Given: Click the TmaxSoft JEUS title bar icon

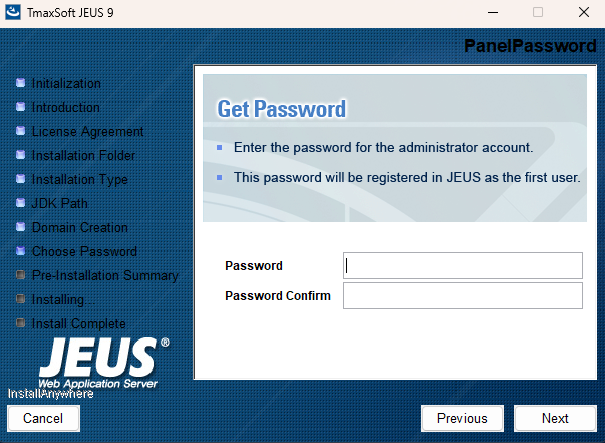Looking at the screenshot, I should point(14,13).
